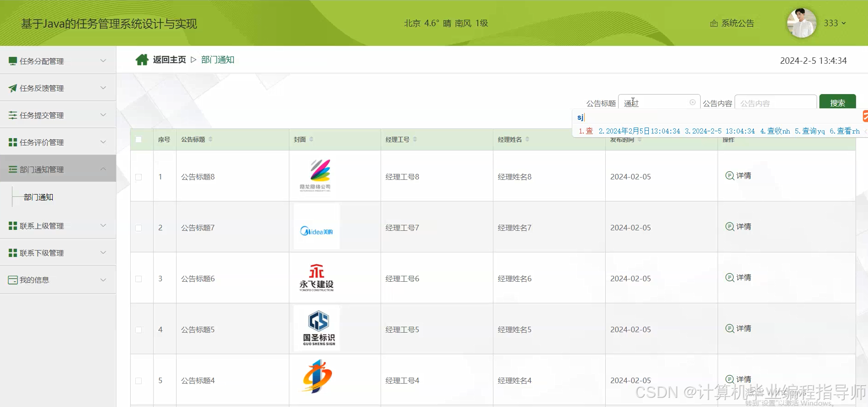
Task: Expand 任务提交管理 with its chevron
Action: point(103,115)
